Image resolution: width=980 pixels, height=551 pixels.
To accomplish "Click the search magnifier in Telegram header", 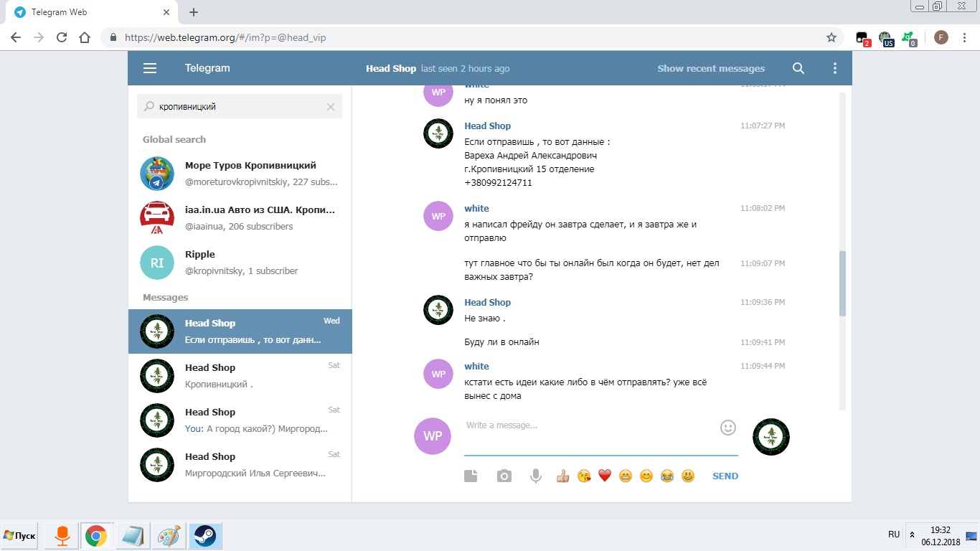I will click(x=798, y=68).
